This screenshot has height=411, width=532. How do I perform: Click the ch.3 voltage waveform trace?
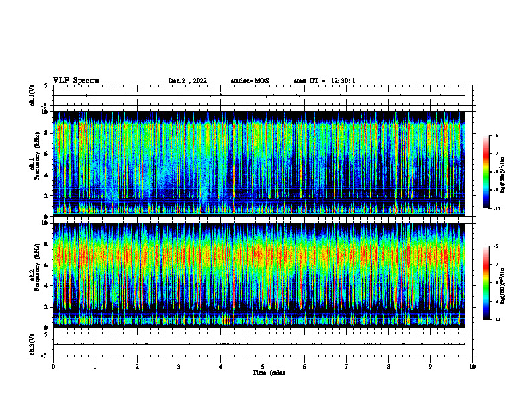[x=259, y=345]
